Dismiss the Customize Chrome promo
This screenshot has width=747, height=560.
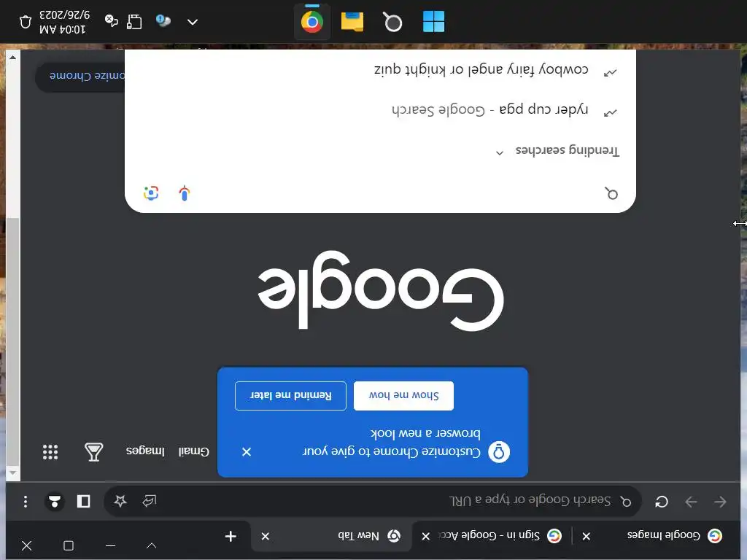(x=247, y=452)
